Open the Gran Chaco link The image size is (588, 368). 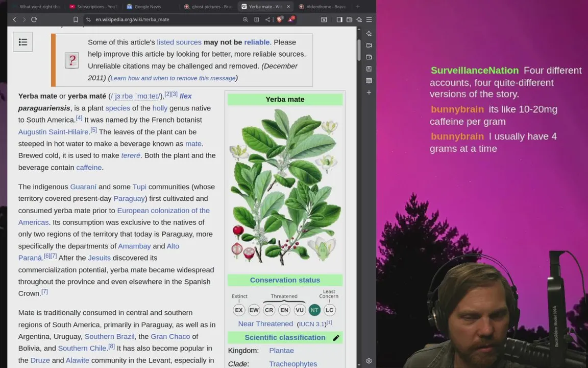point(170,336)
